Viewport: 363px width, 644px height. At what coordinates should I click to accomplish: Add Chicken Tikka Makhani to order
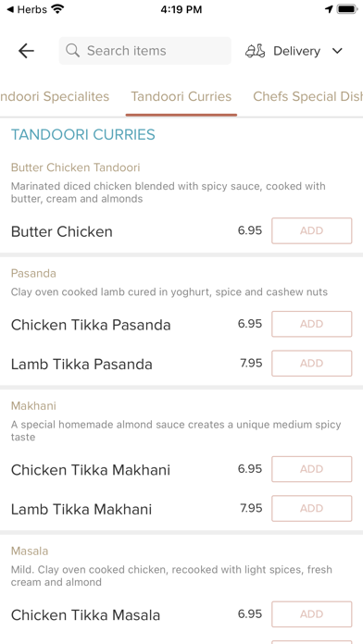coord(312,469)
